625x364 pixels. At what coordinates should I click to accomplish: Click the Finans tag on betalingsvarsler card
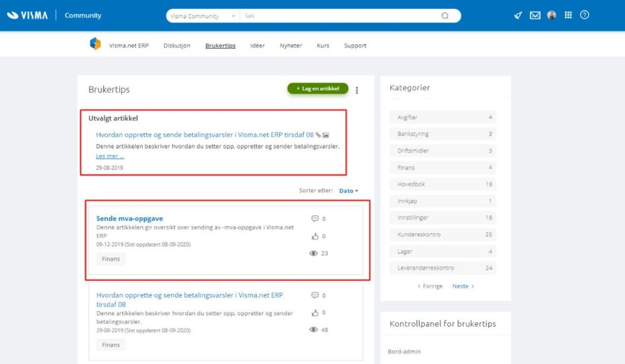click(111, 345)
